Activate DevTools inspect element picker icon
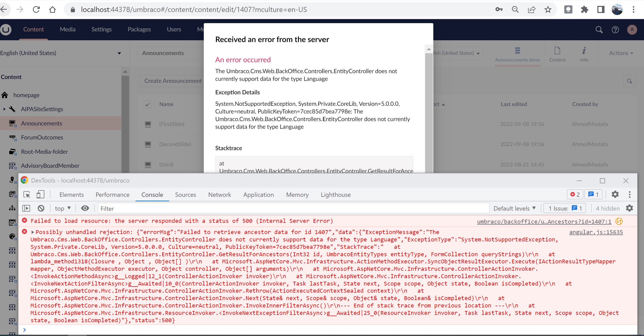This screenshot has width=644, height=336. 27,195
